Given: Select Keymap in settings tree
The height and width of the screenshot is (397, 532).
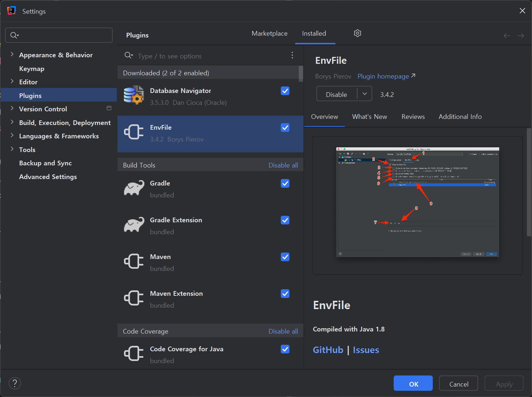Looking at the screenshot, I should coord(59,68).
